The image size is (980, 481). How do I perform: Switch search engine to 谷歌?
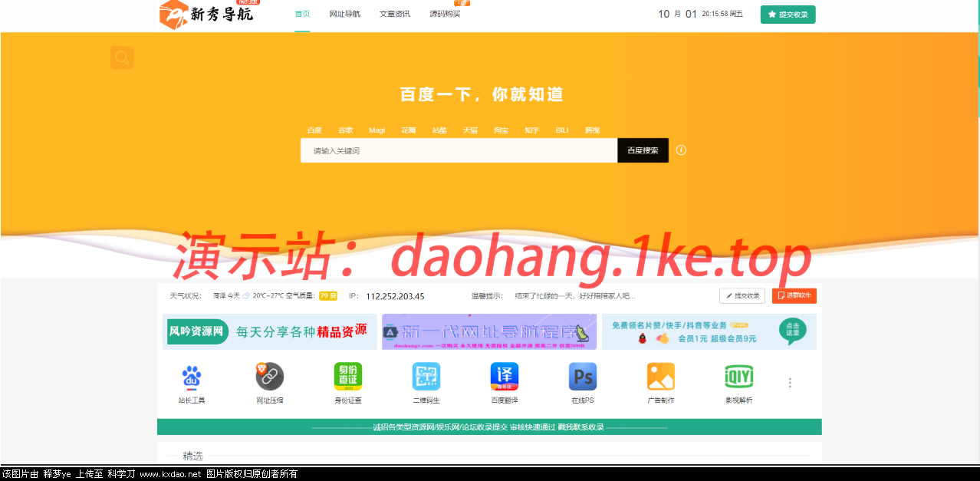pyautogui.click(x=345, y=130)
